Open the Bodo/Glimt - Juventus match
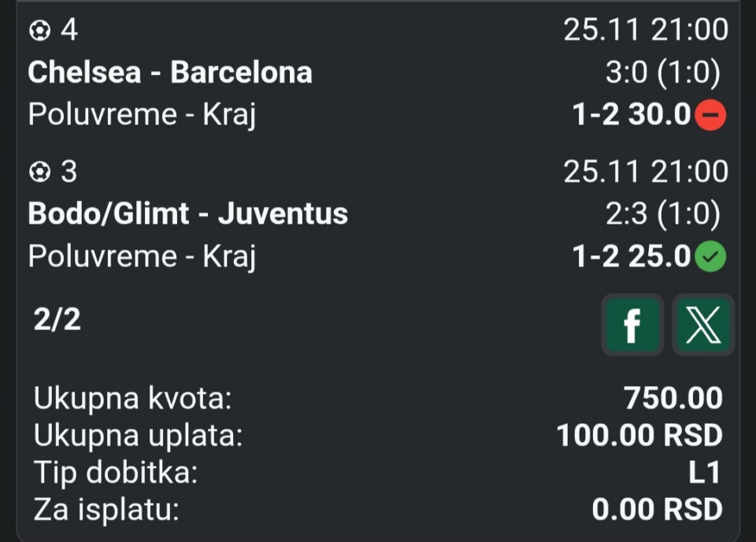 coord(187,213)
